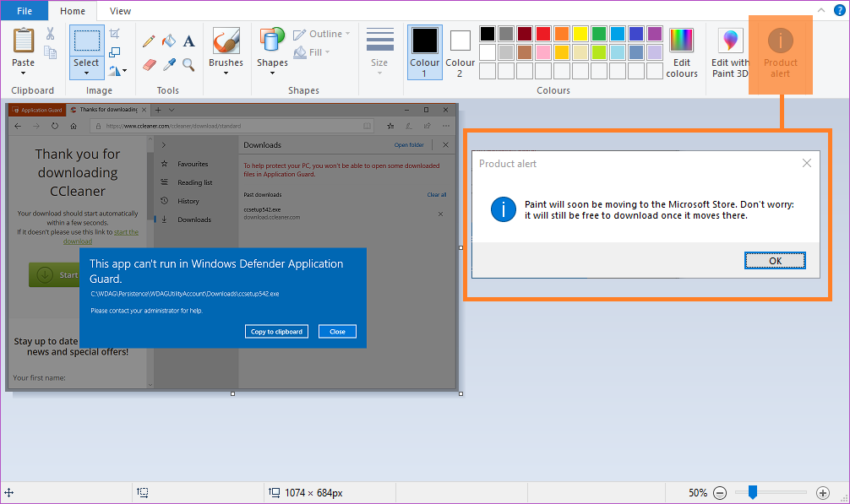Close the Product alert dialog with X

pos(807,163)
